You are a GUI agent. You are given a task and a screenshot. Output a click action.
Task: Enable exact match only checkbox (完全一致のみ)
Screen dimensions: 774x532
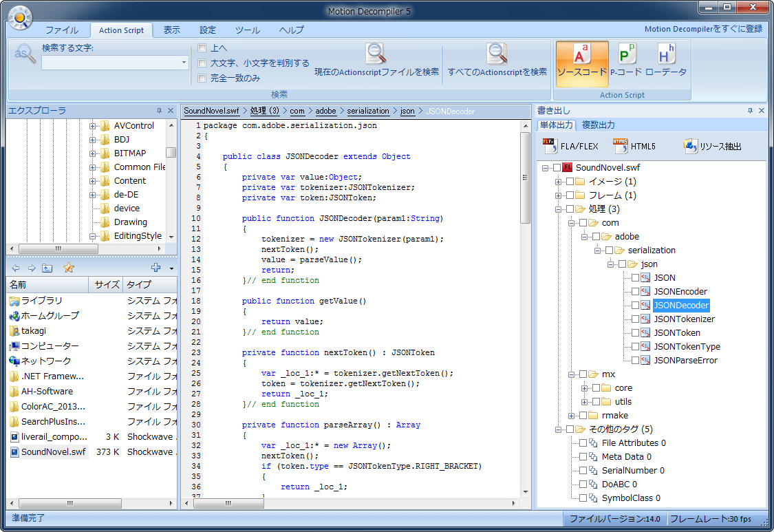[202, 78]
